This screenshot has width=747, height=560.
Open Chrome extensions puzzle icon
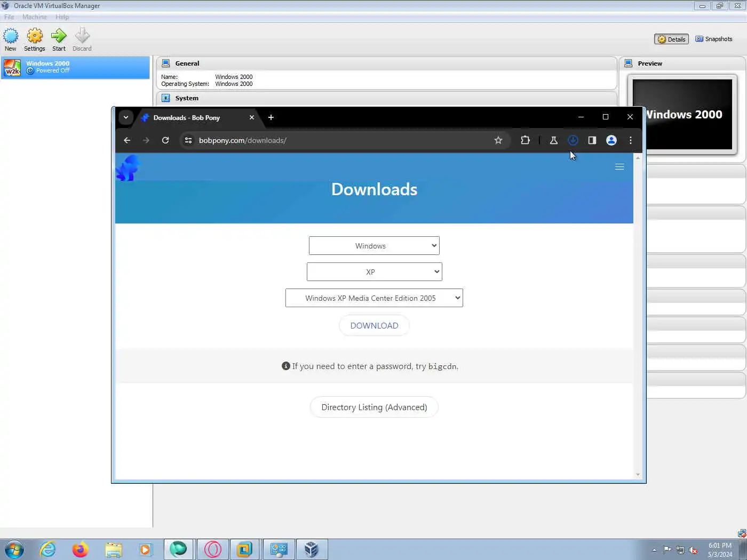(x=525, y=140)
